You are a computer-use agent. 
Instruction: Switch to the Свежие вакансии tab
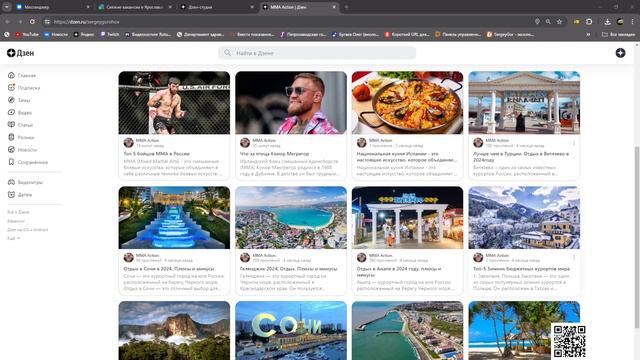tap(135, 7)
